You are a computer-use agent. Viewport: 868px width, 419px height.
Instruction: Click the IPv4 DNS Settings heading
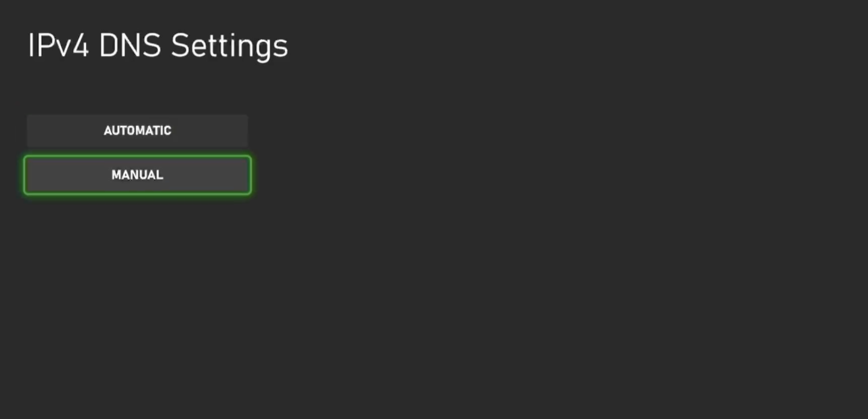click(158, 46)
